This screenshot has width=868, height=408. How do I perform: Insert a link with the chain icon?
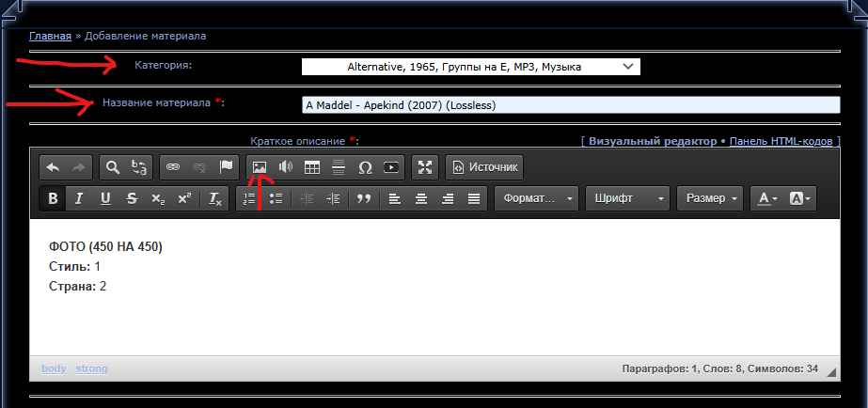[173, 167]
